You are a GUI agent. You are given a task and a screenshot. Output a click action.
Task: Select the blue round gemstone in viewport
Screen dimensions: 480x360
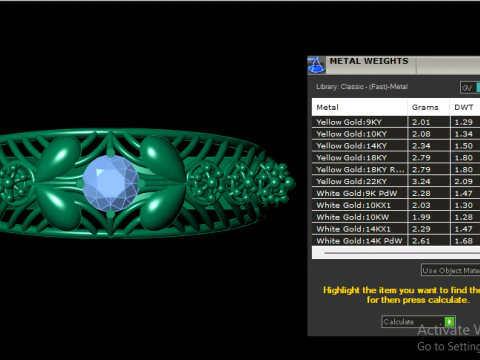click(111, 183)
